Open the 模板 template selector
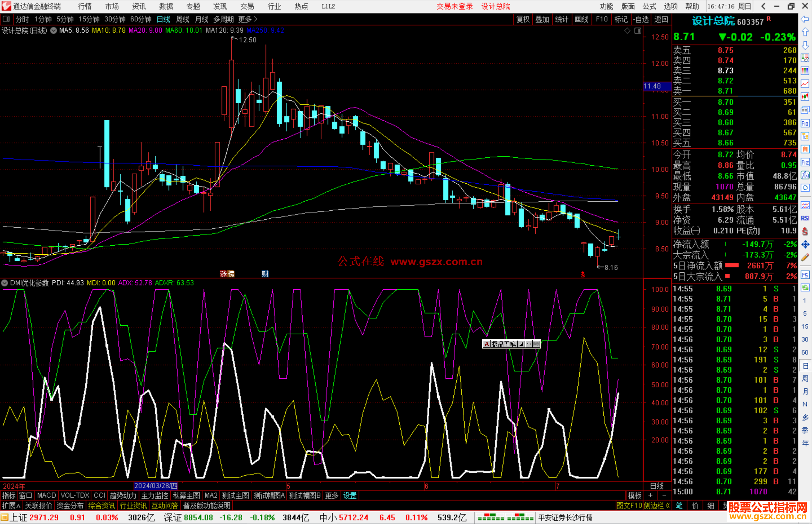Viewport: 812px width, 524px height. click(x=635, y=495)
